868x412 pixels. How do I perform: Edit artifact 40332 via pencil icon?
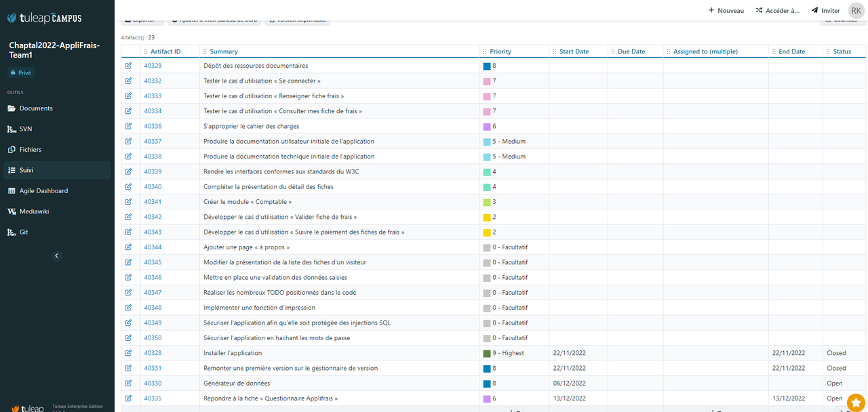pos(128,81)
